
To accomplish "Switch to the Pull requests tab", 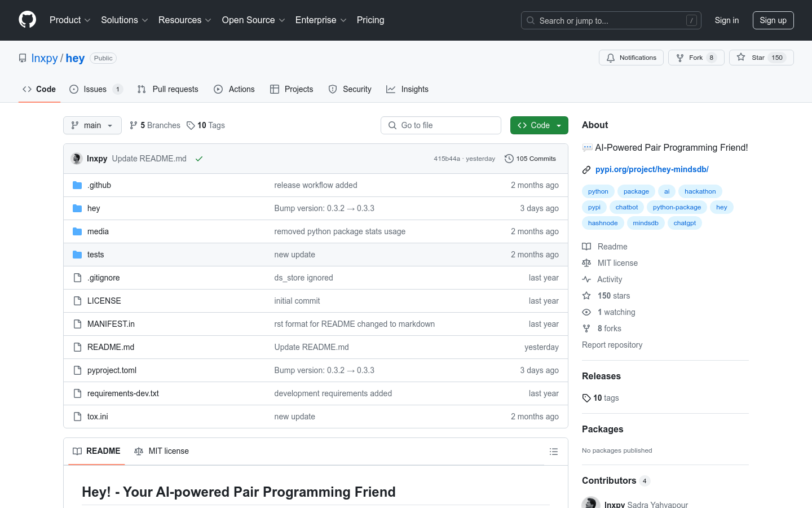I will 168,89.
